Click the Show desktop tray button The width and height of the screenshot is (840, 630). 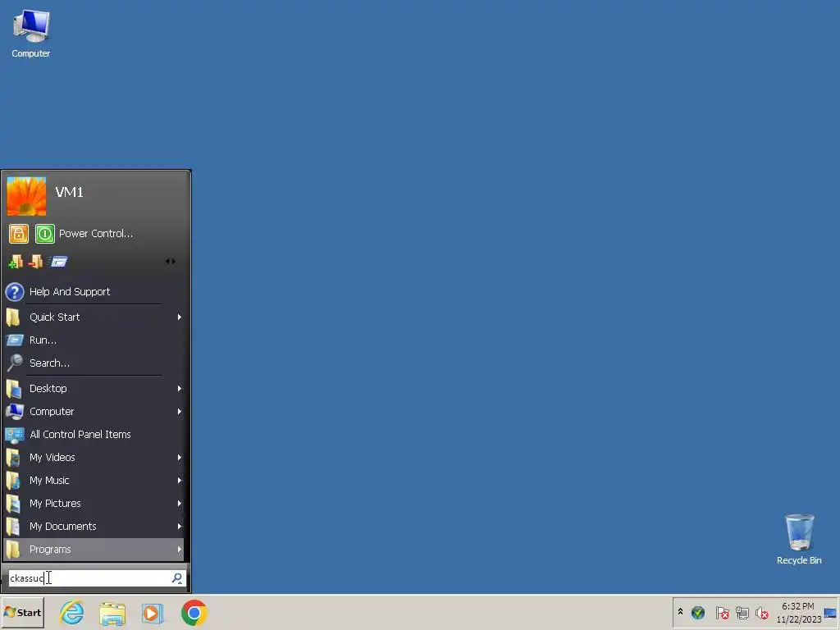831,613
